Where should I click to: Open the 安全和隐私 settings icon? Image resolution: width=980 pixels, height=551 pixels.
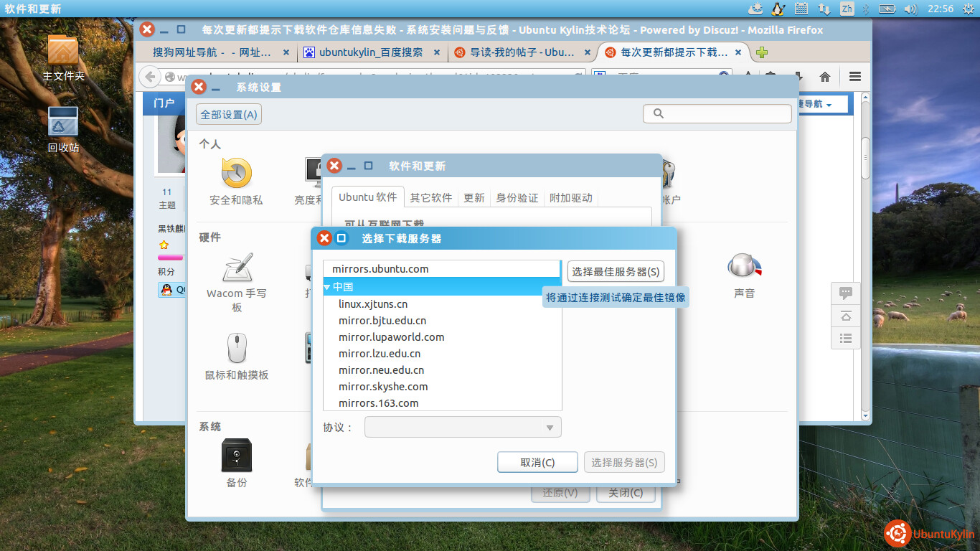coord(236,174)
